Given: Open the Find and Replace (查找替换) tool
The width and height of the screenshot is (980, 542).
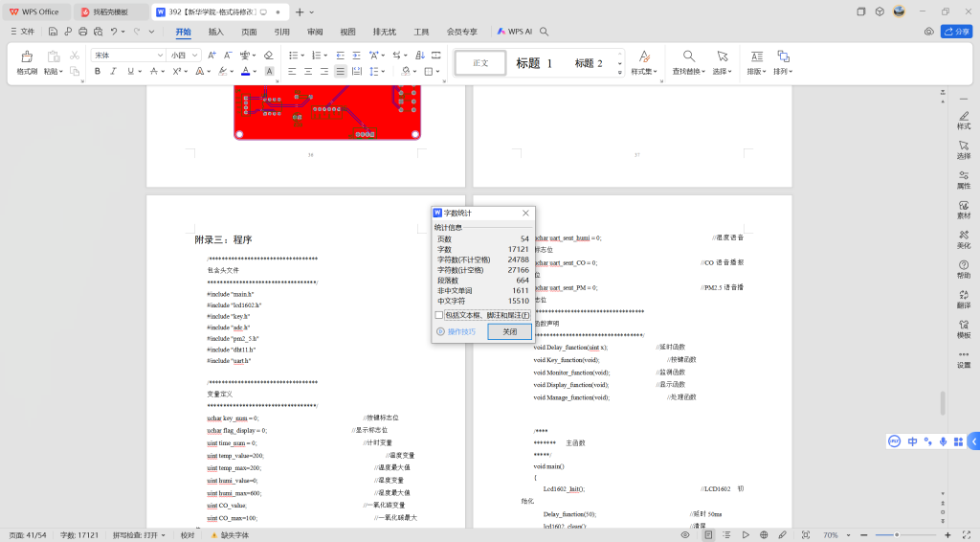Looking at the screenshot, I should click(688, 62).
